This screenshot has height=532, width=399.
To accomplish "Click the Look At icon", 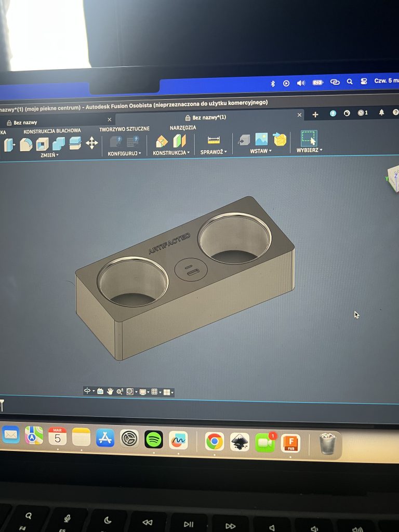I will pos(100,391).
